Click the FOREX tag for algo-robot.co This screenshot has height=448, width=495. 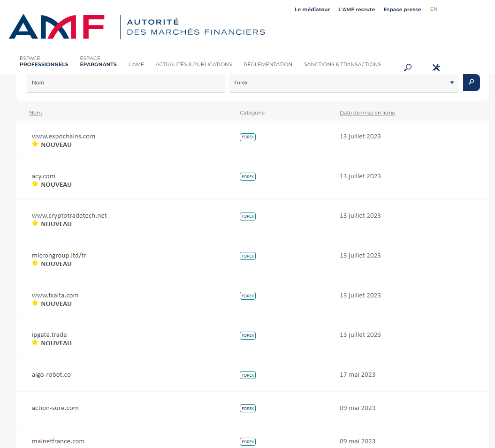(x=248, y=375)
